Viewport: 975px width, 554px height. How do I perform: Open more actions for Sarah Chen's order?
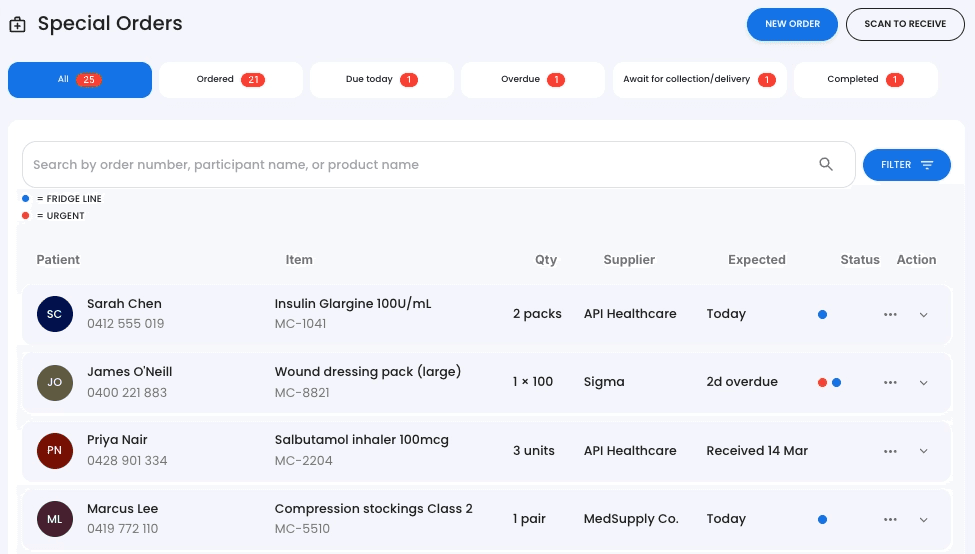pos(890,314)
